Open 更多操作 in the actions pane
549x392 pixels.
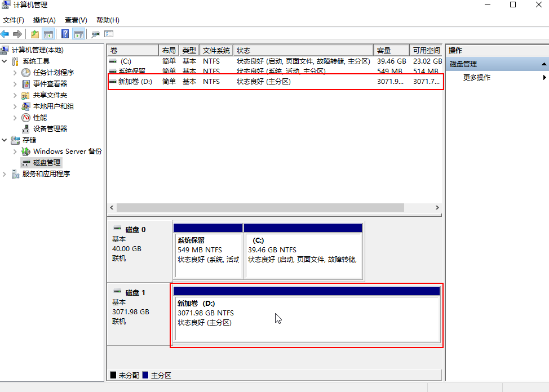(x=477, y=77)
